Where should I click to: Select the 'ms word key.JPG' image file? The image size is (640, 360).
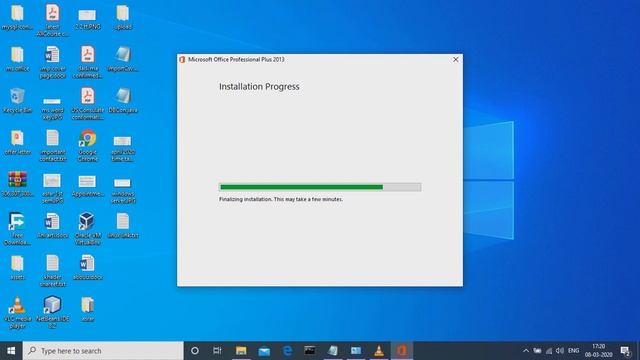[52, 108]
